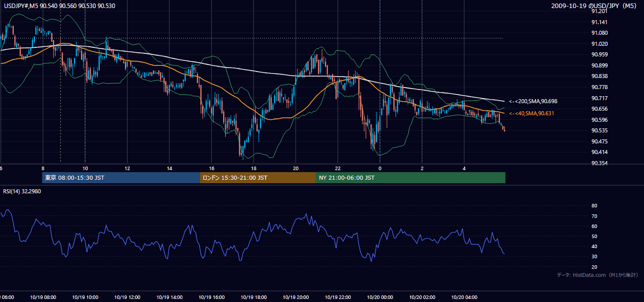The image size is (644, 302).
Task: Click hour label 18 under price chart
Action: point(253,169)
